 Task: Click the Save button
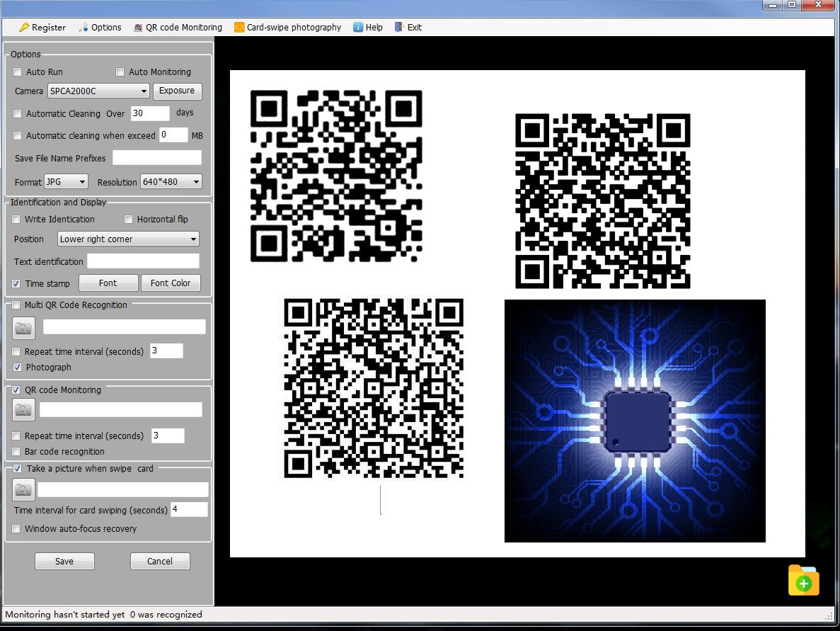tap(64, 561)
